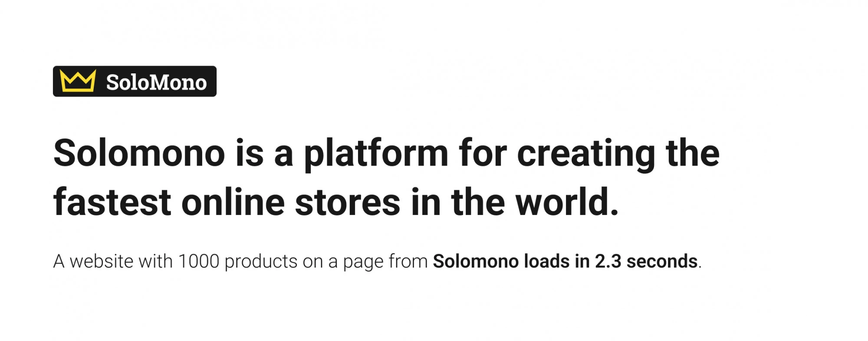
Task: Click the bold word "seconds"
Action: 662,262
